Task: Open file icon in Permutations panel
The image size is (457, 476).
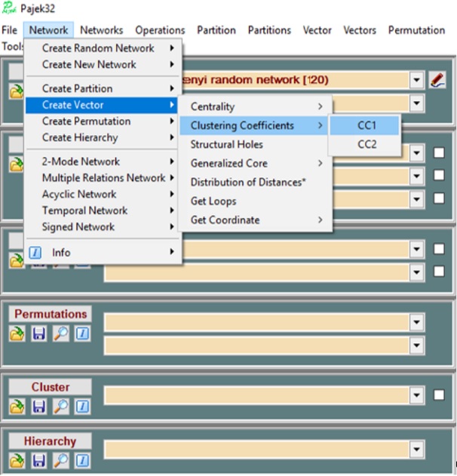Action: coord(17,334)
